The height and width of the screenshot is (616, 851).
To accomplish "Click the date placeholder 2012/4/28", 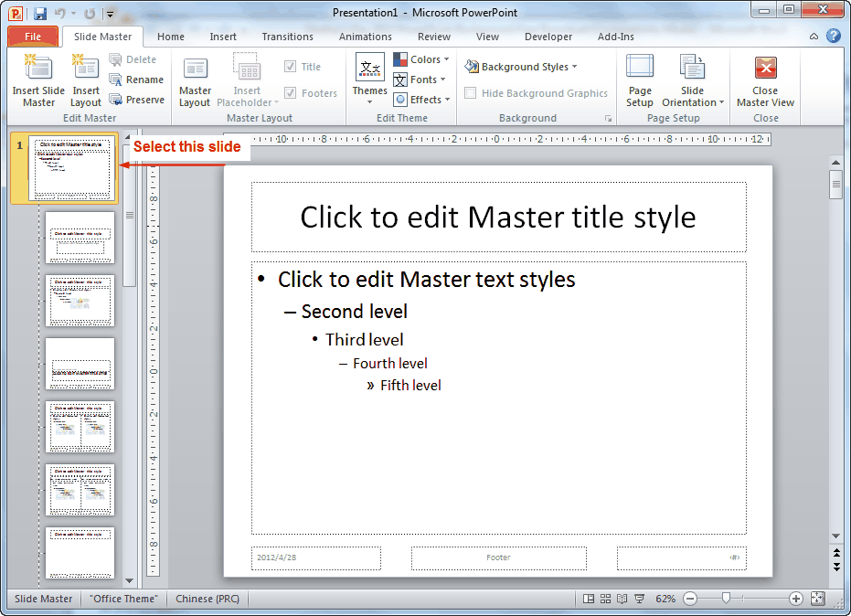I will [x=316, y=558].
